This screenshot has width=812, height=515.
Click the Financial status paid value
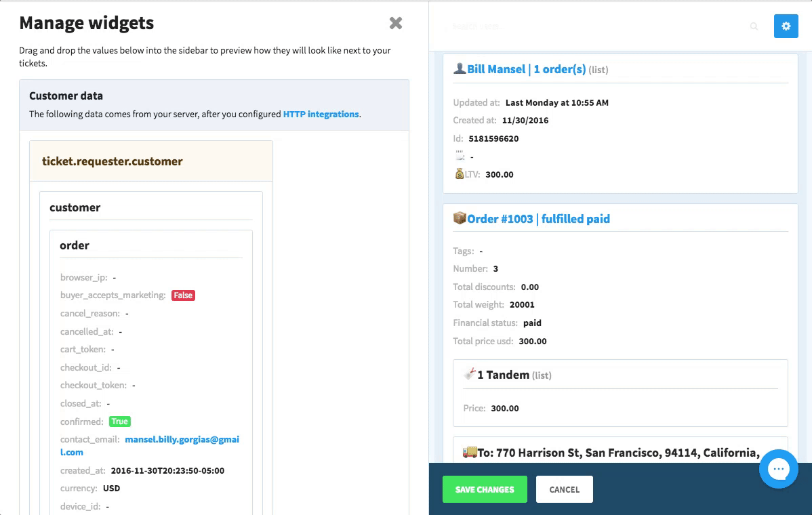coord(532,323)
